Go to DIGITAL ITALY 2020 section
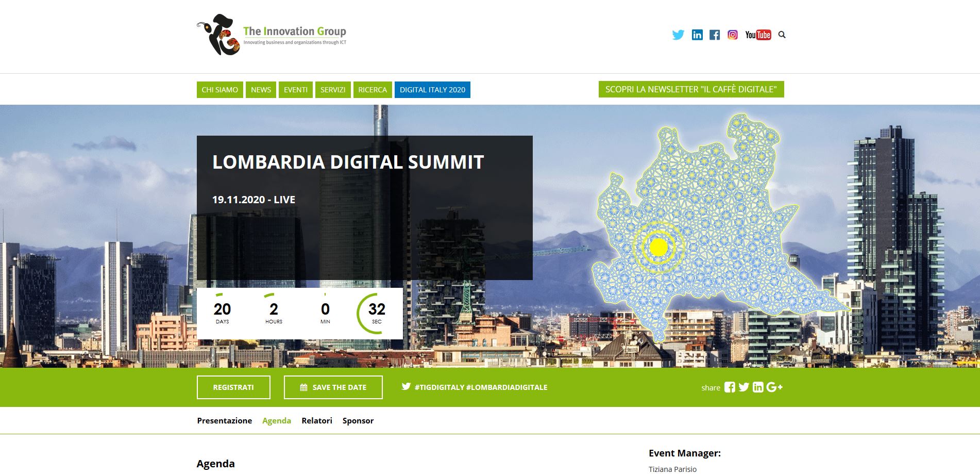The image size is (980, 474). (432, 90)
